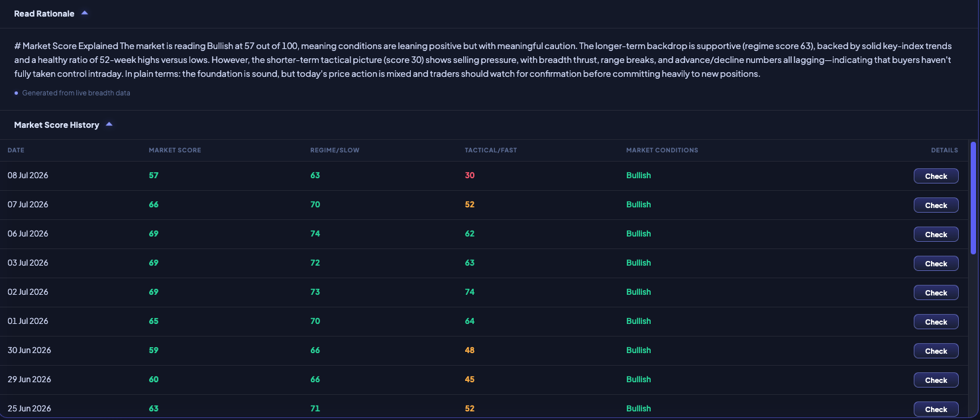
Task: Open Check details for 07 Jul 2026
Action: pos(936,205)
